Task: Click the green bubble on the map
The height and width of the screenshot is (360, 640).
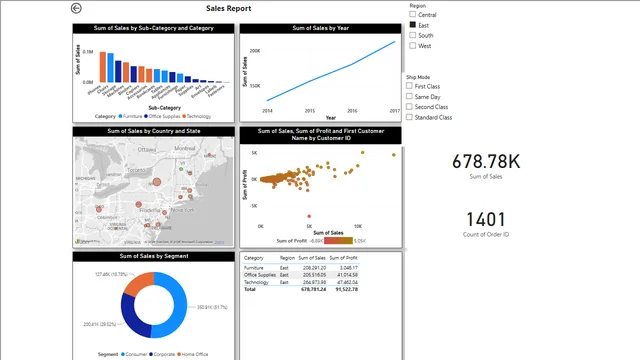Action: [181, 169]
